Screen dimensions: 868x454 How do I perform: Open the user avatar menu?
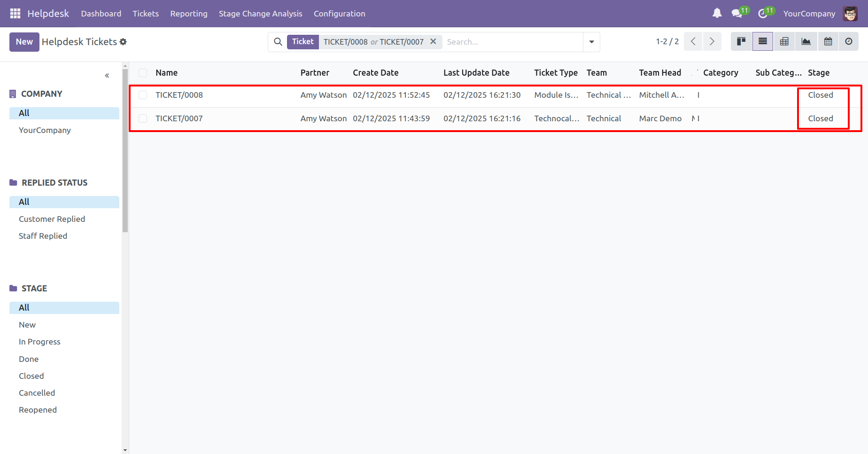[850, 14]
